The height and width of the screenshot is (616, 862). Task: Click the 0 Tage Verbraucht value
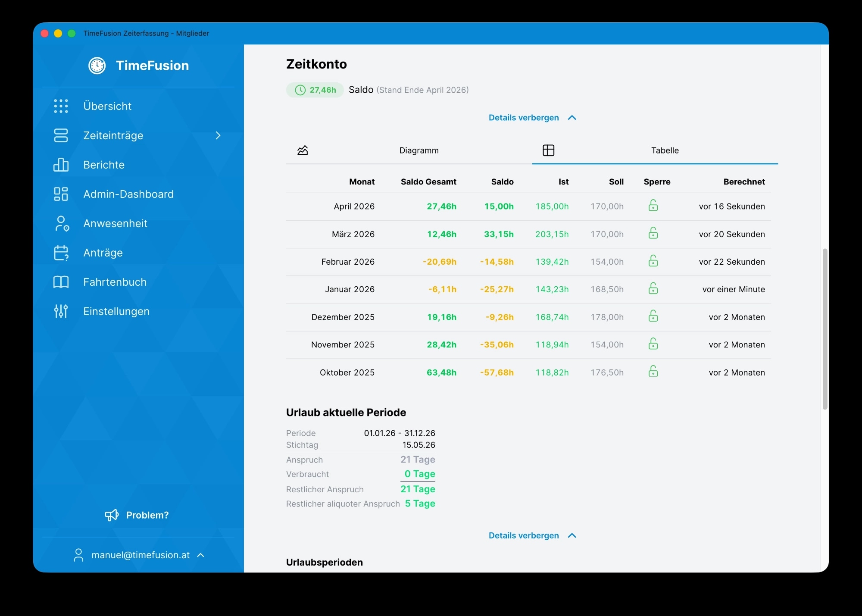[420, 474]
